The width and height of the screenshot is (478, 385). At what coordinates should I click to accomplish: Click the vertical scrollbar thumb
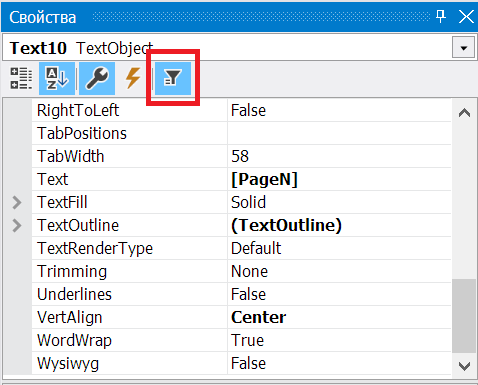click(x=464, y=316)
